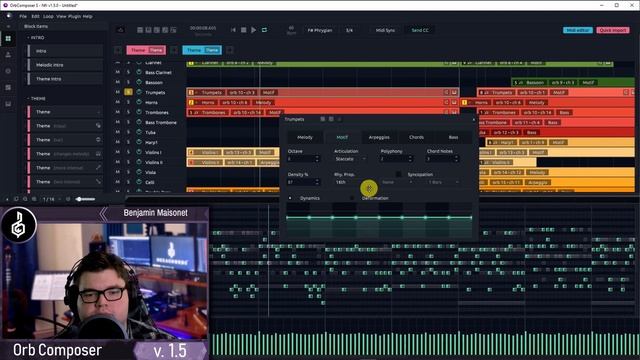The width and height of the screenshot is (640, 360).
Task: Start playback with the play button
Action: pos(253,30)
